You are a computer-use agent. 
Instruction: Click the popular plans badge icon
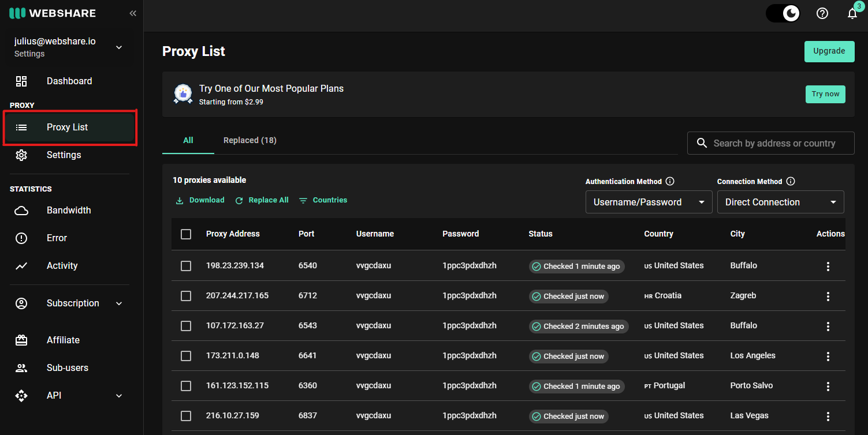183,94
